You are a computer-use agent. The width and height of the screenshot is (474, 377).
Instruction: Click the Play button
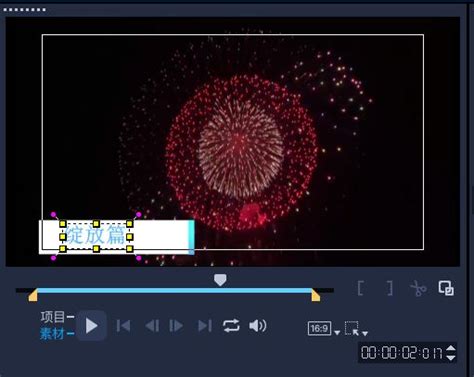click(91, 326)
